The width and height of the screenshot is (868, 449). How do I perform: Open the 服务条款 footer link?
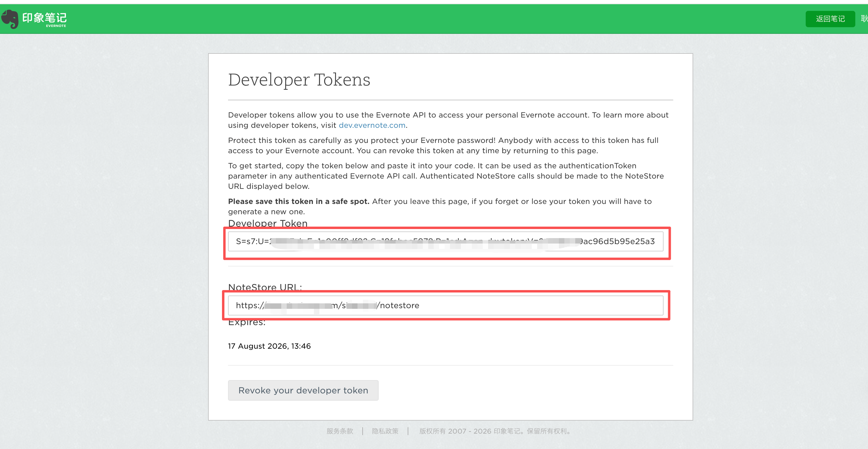340,431
